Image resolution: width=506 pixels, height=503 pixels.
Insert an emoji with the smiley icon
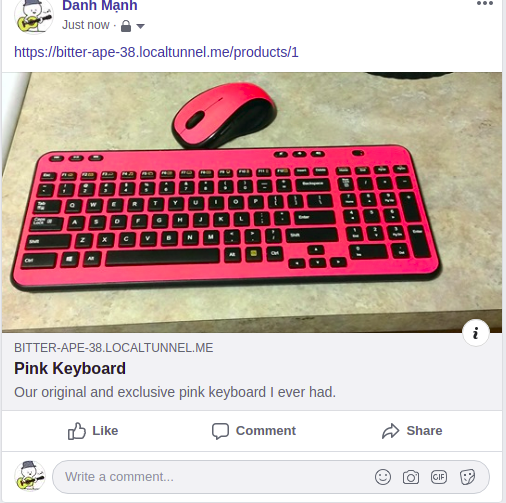click(383, 477)
